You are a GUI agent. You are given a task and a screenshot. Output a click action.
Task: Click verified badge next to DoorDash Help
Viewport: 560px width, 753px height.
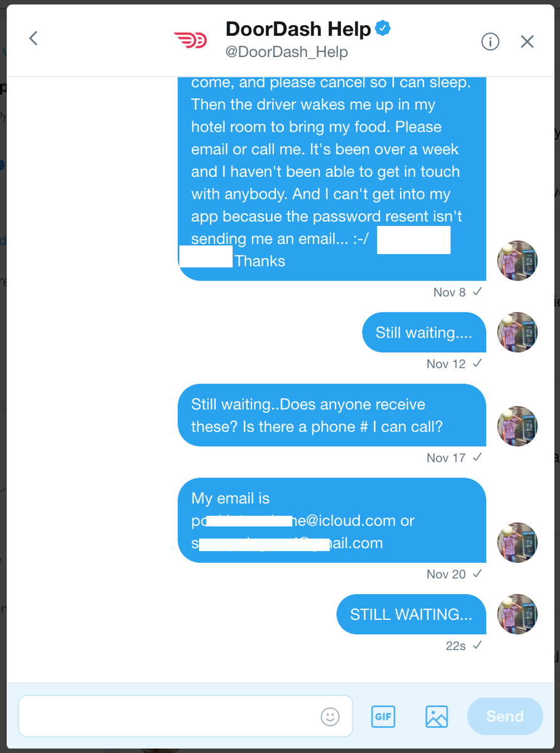pos(383,28)
